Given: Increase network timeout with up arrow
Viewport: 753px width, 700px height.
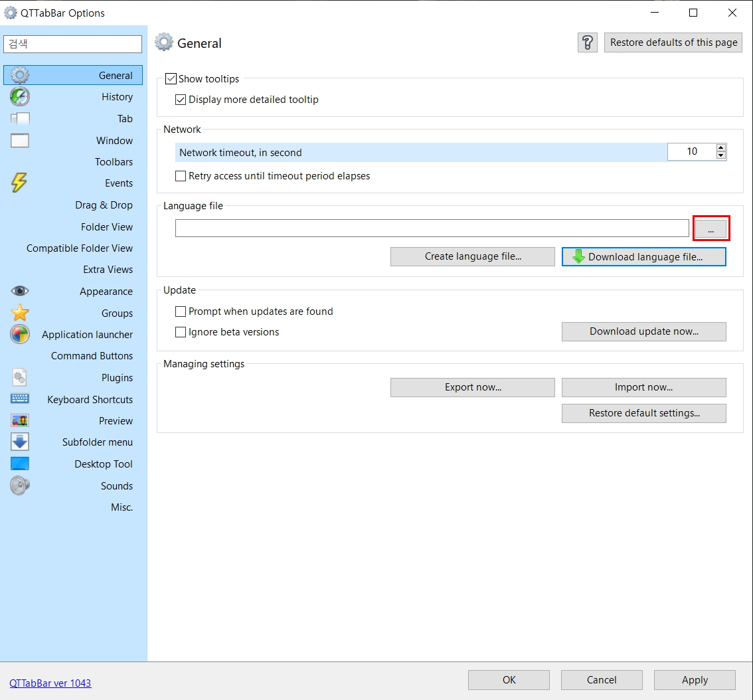Looking at the screenshot, I should (x=721, y=147).
